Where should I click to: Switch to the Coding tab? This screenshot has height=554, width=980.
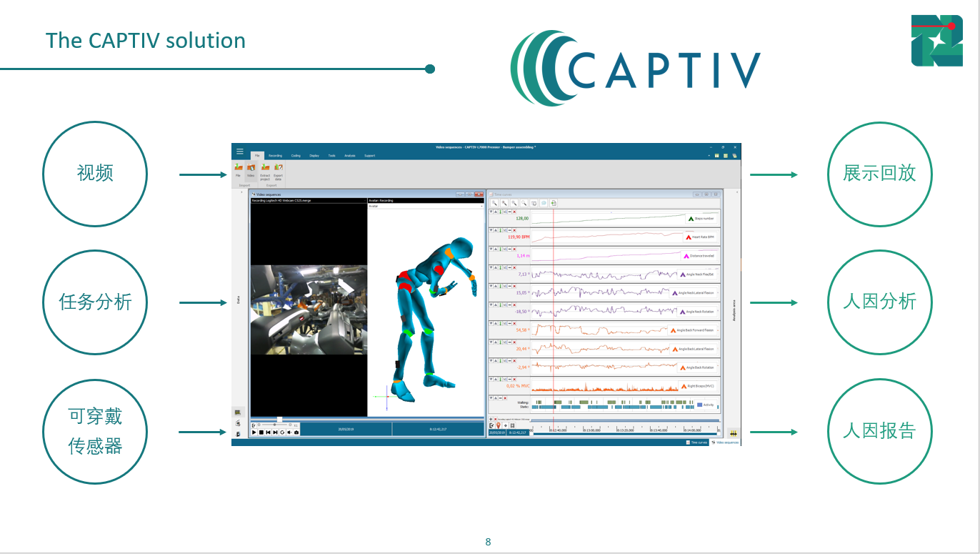296,156
